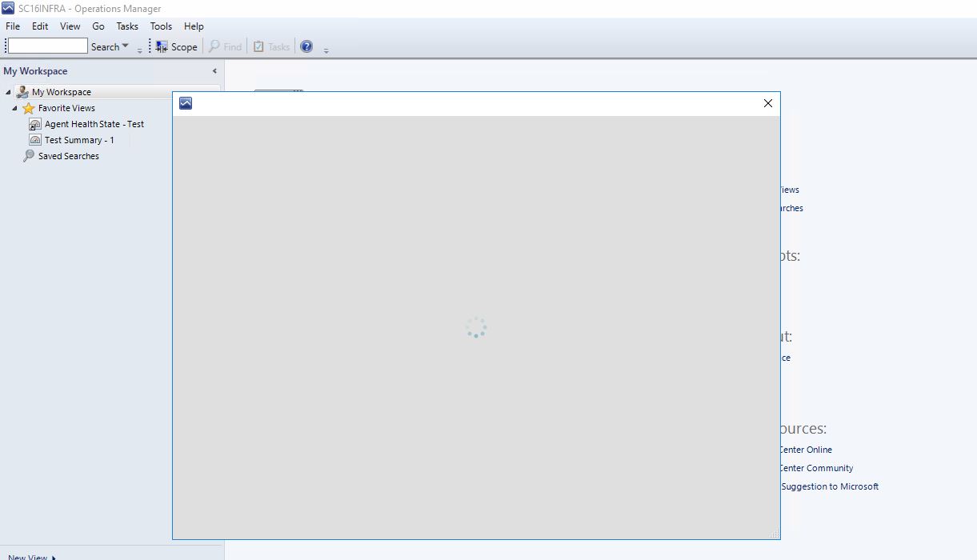977x560 pixels.
Task: Open the View menu
Action: (x=70, y=26)
